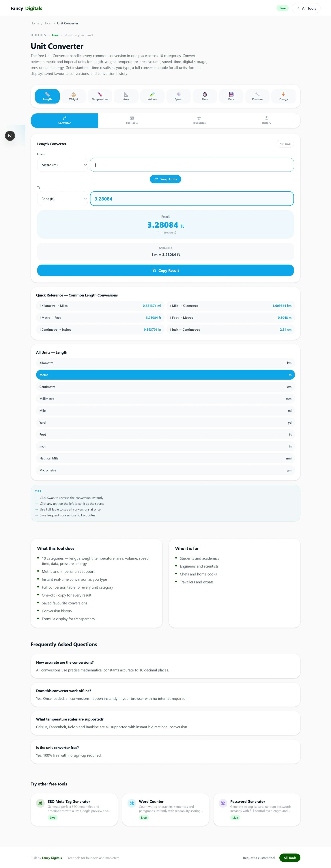
Task: Select the Area category triangle icon
Action: point(126,94)
